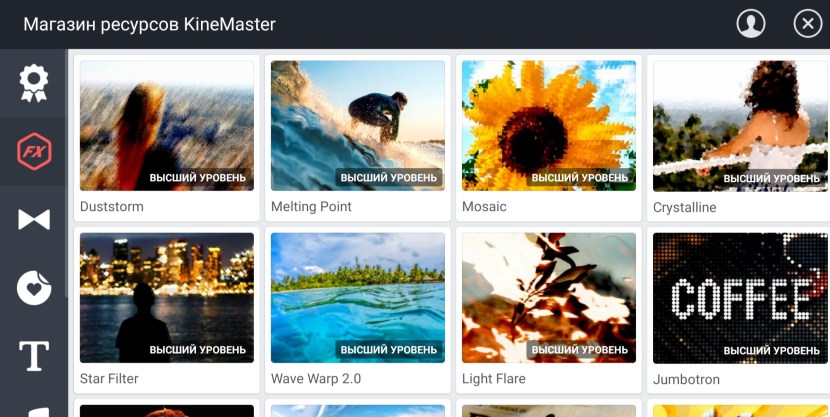Viewport: 830px width, 417px height.
Task: Open the stickers heart category
Action: pyautogui.click(x=33, y=288)
